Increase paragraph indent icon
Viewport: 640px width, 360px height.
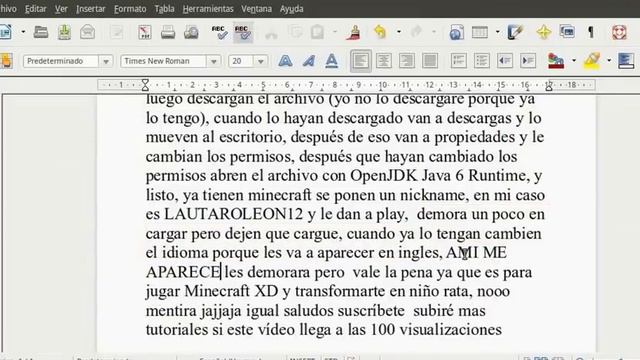(528, 61)
